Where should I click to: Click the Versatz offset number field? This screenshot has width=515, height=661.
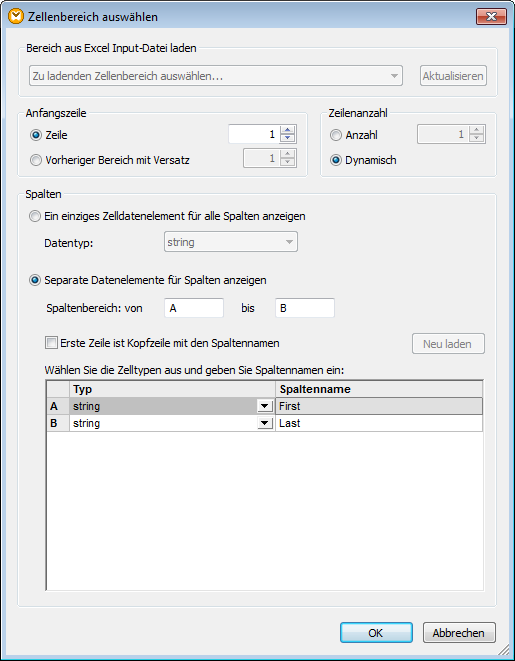click(x=261, y=158)
